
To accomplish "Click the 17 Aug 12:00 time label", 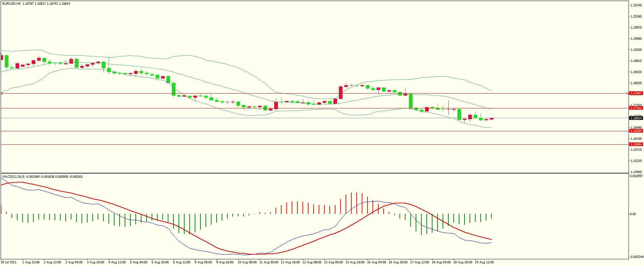I will pyautogui.click(x=420, y=262).
